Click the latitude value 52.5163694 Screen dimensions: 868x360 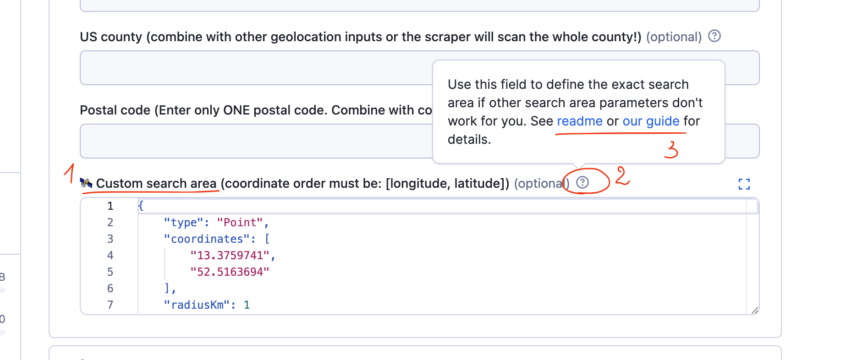[230, 272]
